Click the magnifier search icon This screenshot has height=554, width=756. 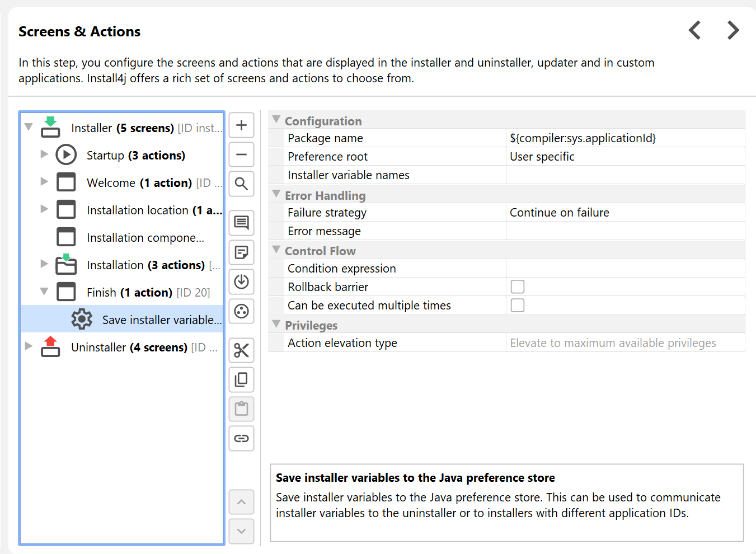coord(241,184)
